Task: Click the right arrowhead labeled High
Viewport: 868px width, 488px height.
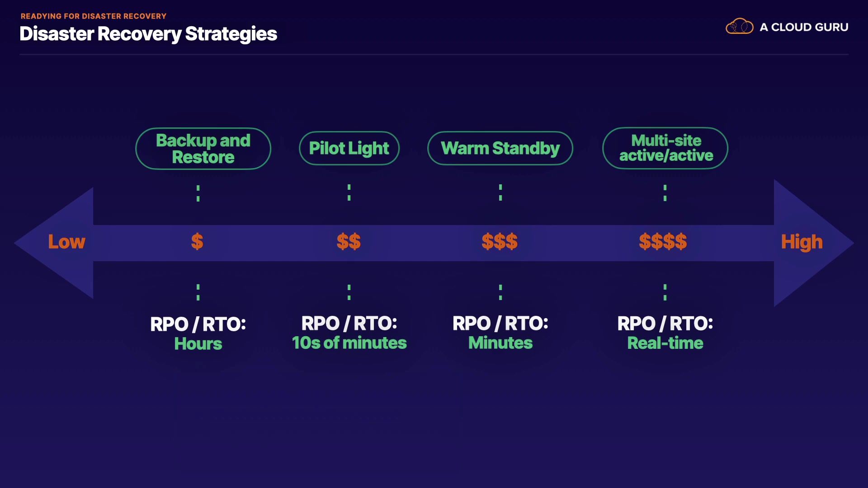Action: tap(809, 243)
